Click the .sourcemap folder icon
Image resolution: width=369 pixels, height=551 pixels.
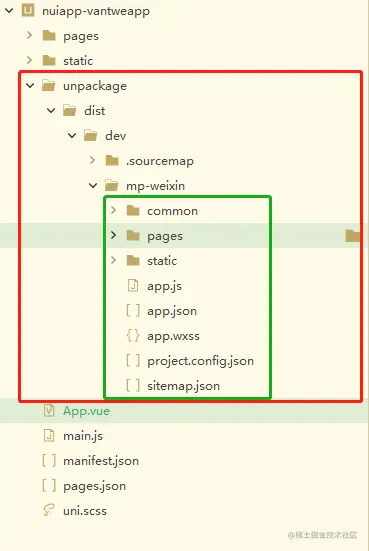(x=112, y=161)
